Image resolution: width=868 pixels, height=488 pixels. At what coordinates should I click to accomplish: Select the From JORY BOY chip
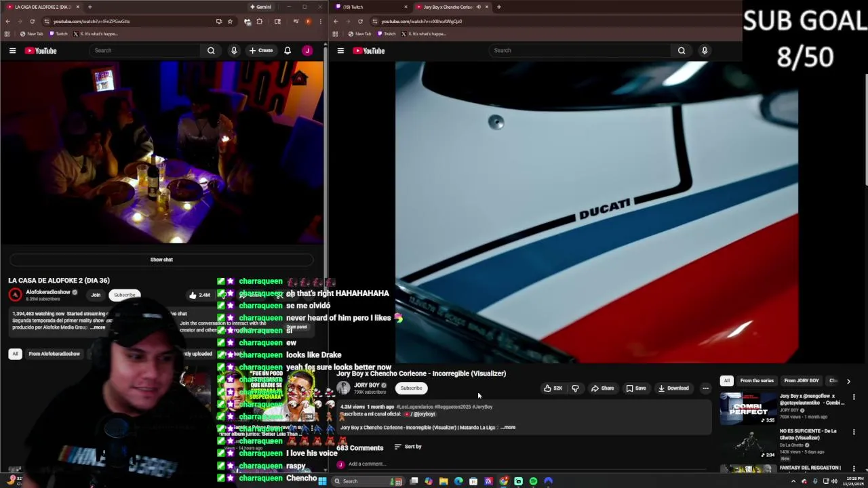pyautogui.click(x=802, y=381)
